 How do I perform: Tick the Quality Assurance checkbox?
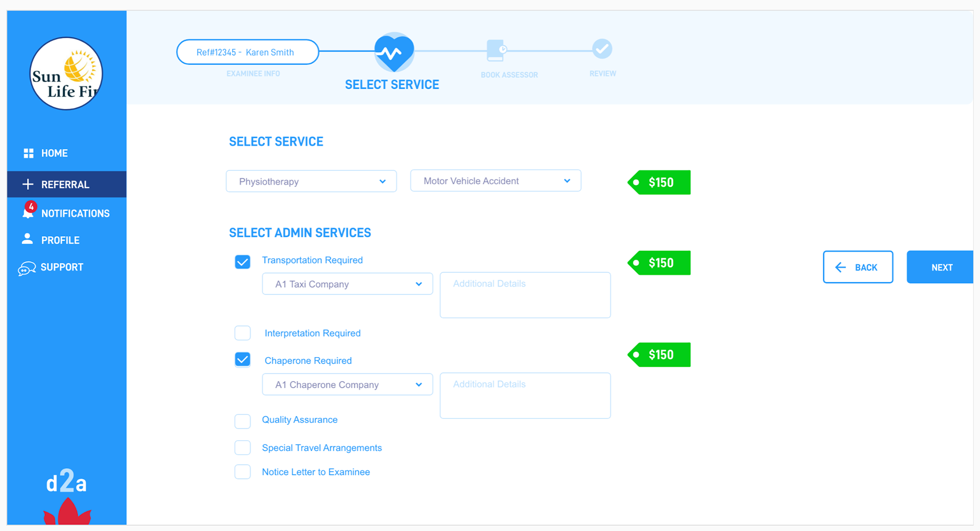(x=242, y=421)
